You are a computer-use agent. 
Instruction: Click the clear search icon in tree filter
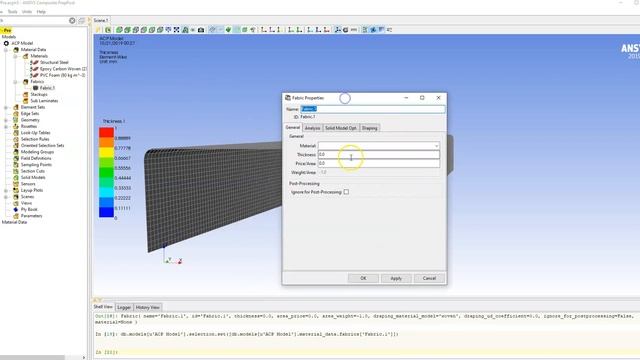click(x=72, y=20)
